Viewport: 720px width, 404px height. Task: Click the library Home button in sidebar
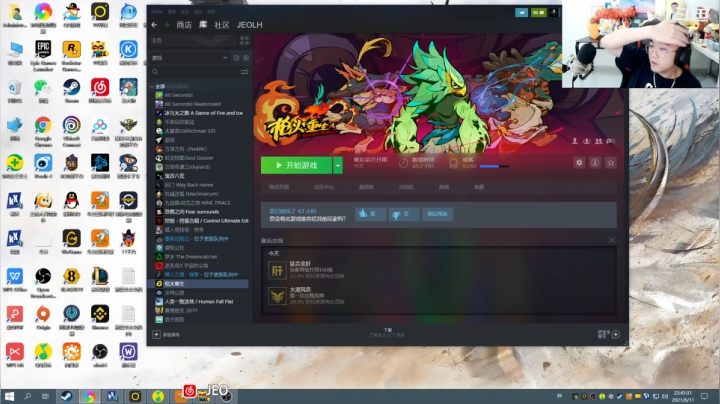[193, 41]
